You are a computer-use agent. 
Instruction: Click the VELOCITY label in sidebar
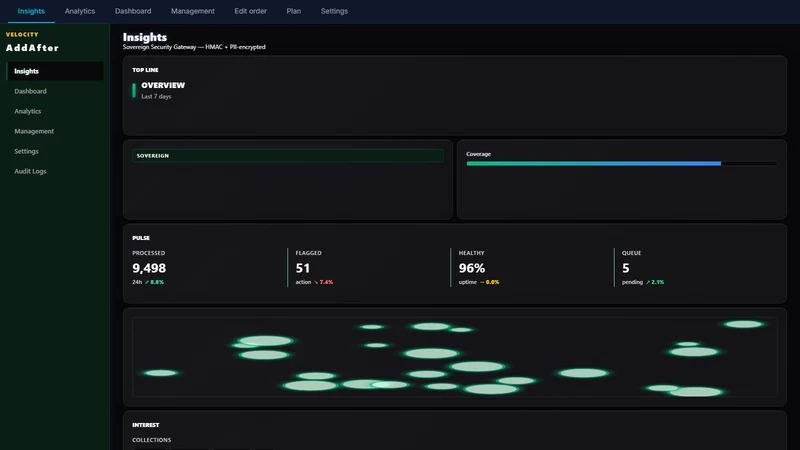[x=22, y=35]
